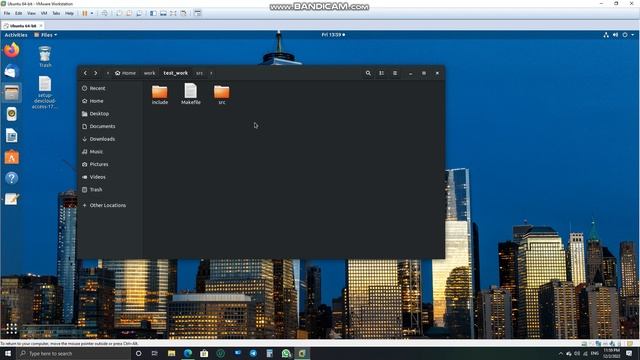
Task: Open the VMware Help menu
Action: click(x=69, y=13)
